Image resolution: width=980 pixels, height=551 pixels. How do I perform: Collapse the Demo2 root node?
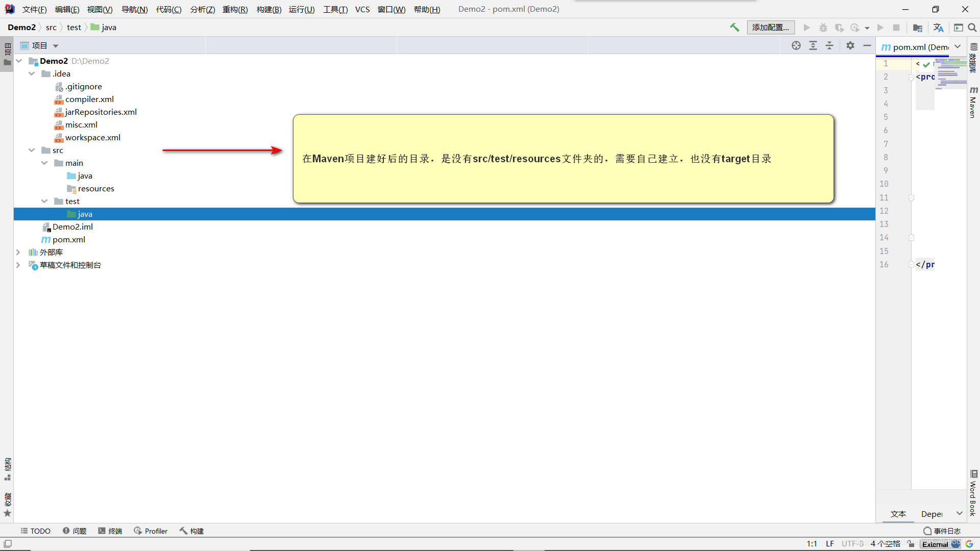(19, 61)
